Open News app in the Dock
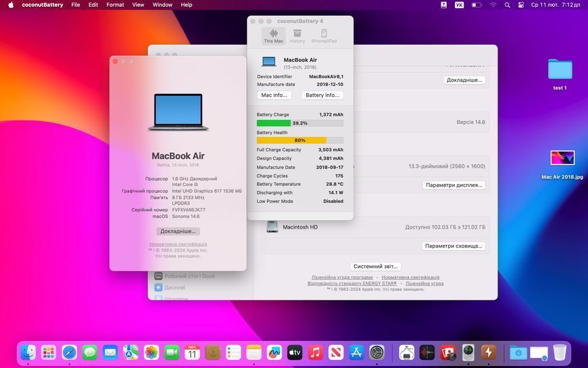This screenshot has width=588, height=368. tap(336, 352)
